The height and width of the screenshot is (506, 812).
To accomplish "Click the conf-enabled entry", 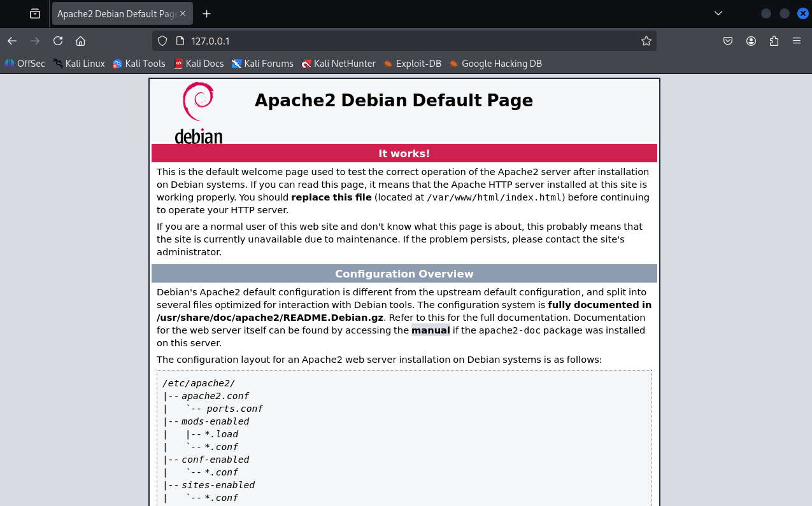I will [215, 460].
